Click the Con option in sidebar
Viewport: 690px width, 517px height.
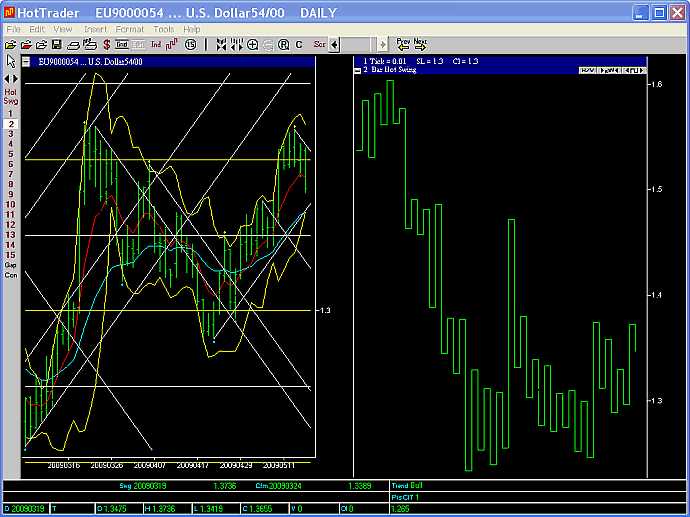pyautogui.click(x=11, y=275)
